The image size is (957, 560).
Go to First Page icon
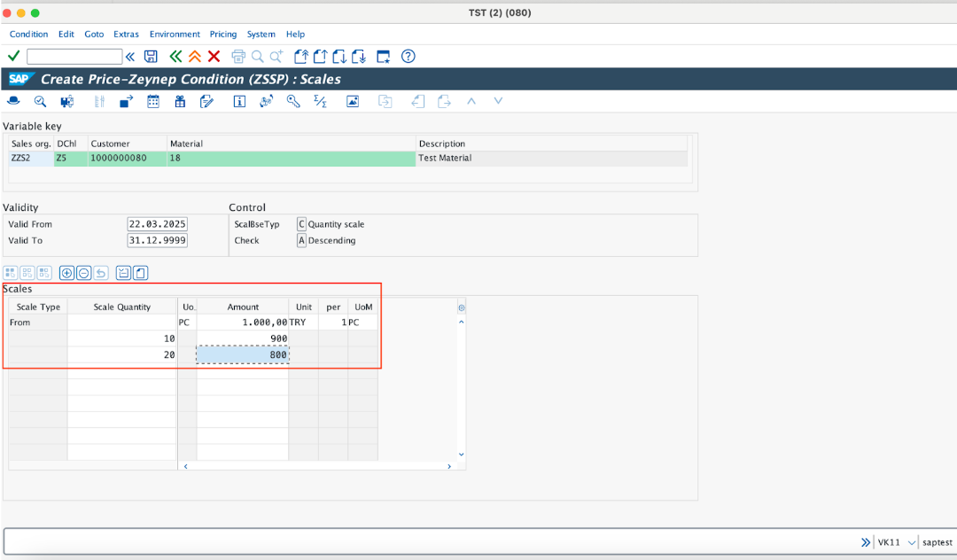(x=301, y=57)
